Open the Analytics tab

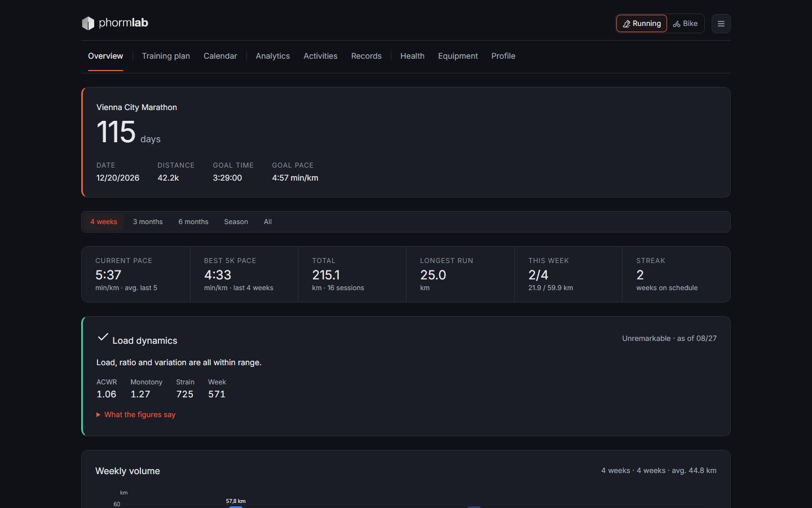tap(272, 56)
